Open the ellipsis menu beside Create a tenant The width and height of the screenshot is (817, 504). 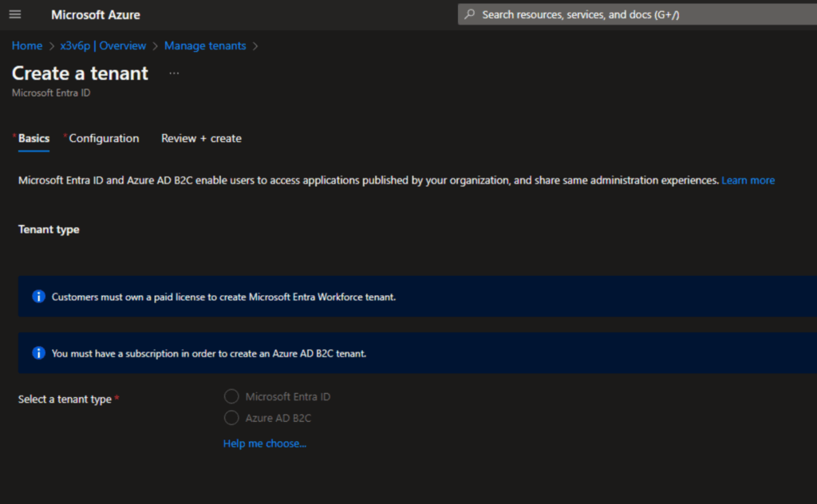pos(174,73)
